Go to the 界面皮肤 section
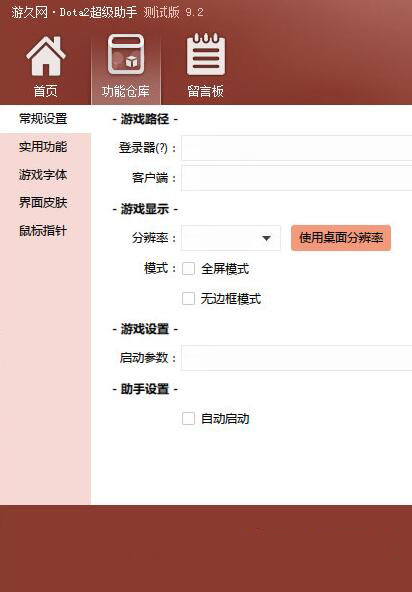 coord(43,203)
